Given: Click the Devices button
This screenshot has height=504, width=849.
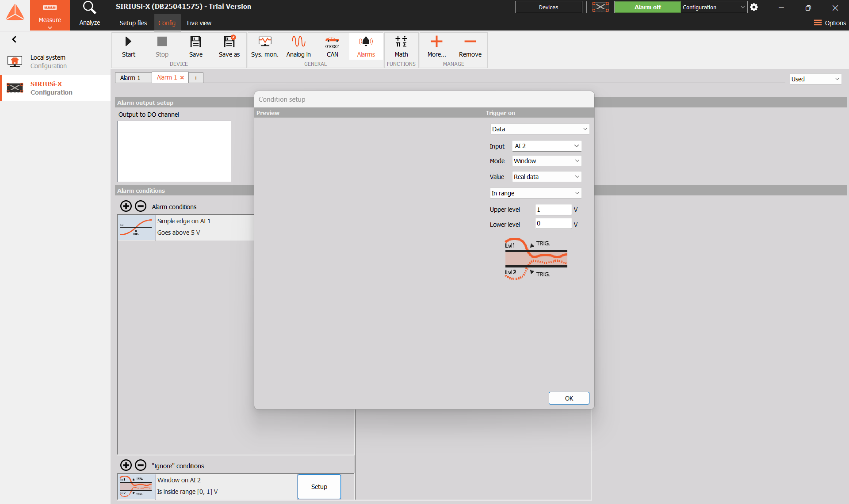Looking at the screenshot, I should (x=548, y=7).
